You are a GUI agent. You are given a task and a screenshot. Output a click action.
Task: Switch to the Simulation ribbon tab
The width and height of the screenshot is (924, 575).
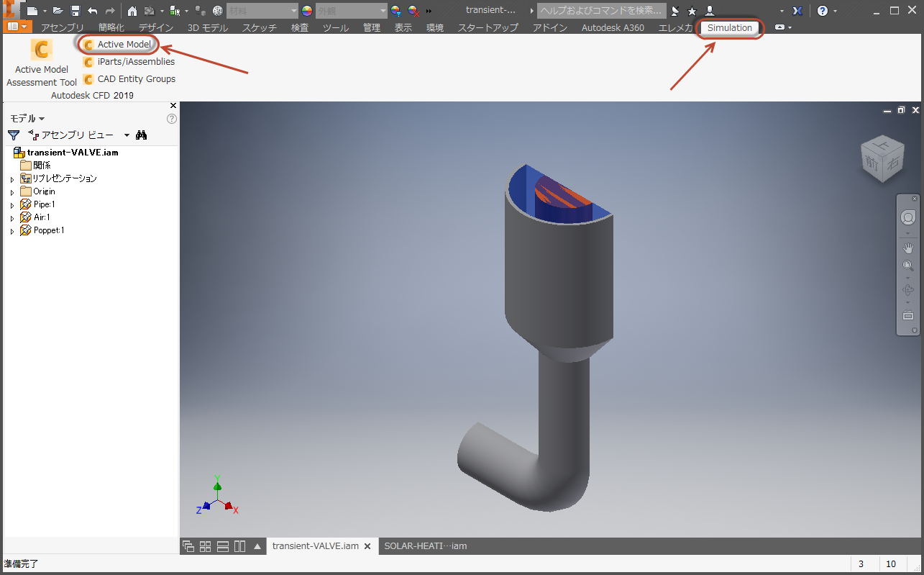click(x=729, y=28)
